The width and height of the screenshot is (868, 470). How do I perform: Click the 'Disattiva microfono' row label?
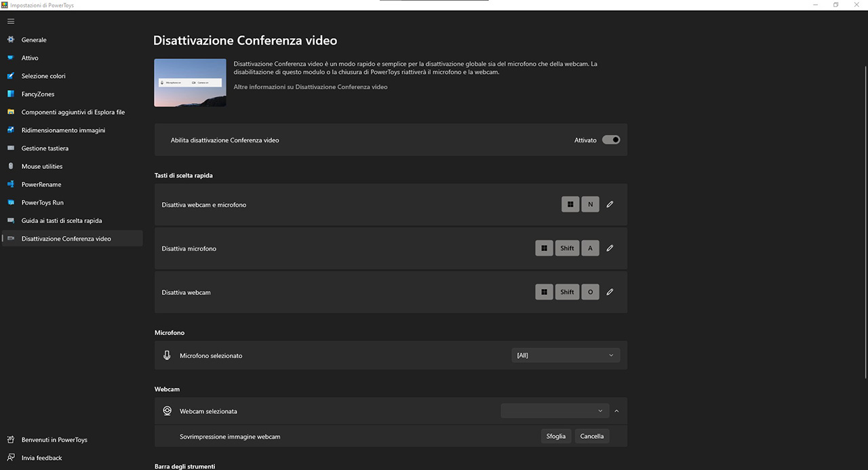point(189,249)
